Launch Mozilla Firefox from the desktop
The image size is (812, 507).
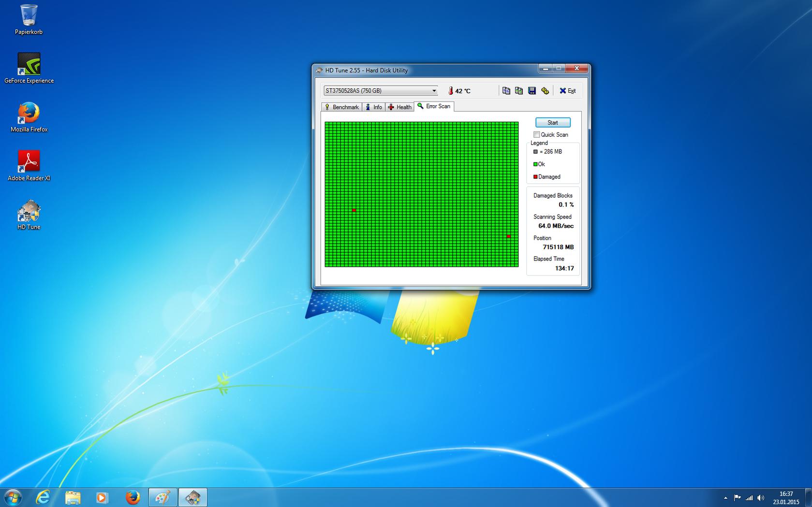(x=29, y=117)
